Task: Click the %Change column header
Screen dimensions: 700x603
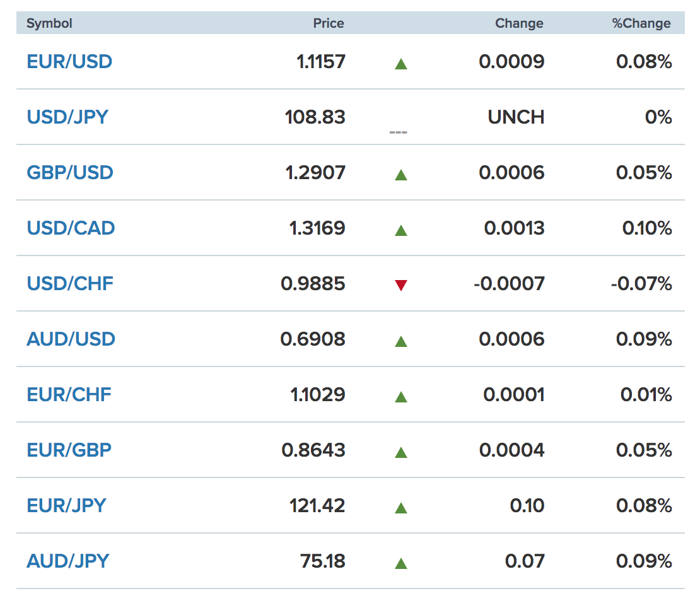Action: point(641,23)
